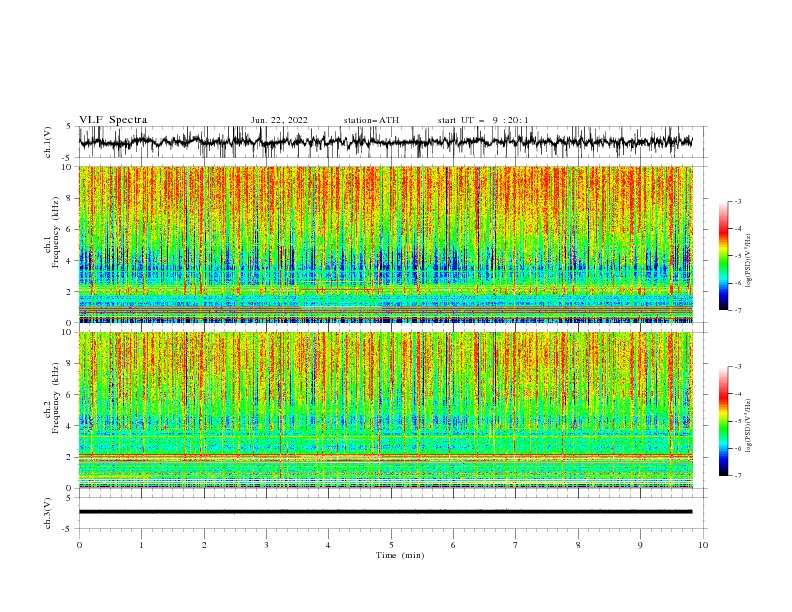This screenshot has width=792, height=612.
Task: Click the 'ch.3(V)' axis label
Action: pos(48,513)
